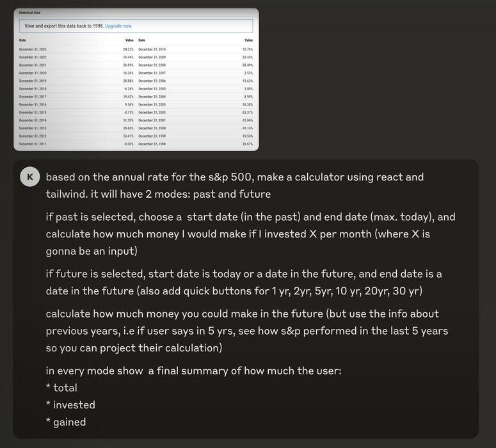Viewport: 496px width, 448px height.
Task: Click the December 31, 2011 row date
Action: (33, 144)
